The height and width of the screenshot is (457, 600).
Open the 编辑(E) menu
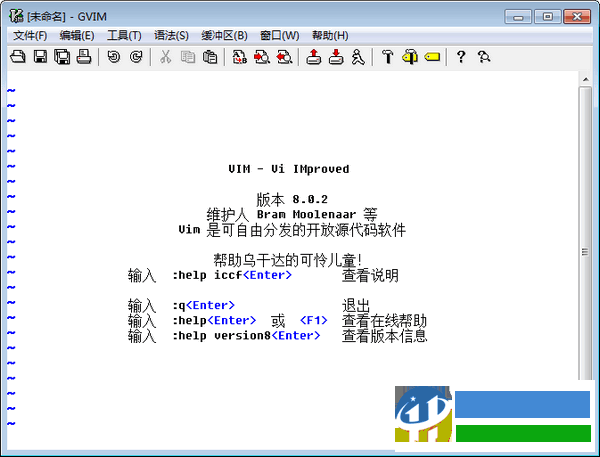point(77,36)
